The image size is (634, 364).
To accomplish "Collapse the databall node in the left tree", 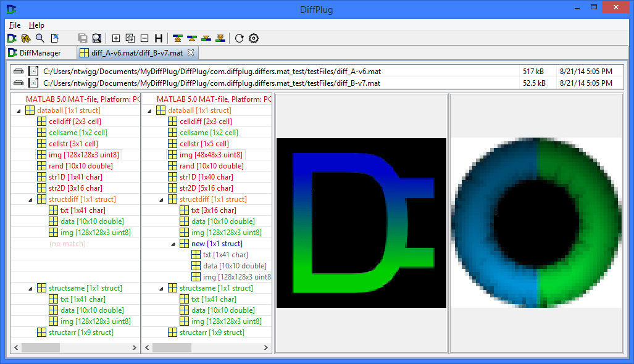I will point(17,110).
